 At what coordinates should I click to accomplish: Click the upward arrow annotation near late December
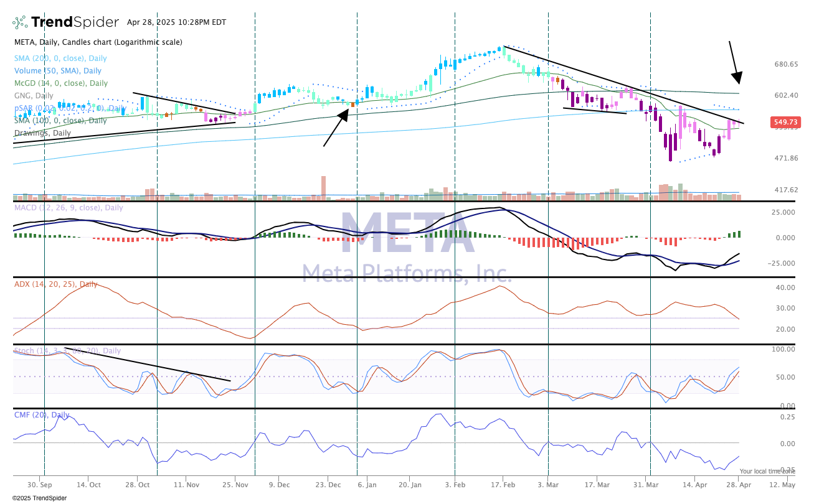point(336,128)
